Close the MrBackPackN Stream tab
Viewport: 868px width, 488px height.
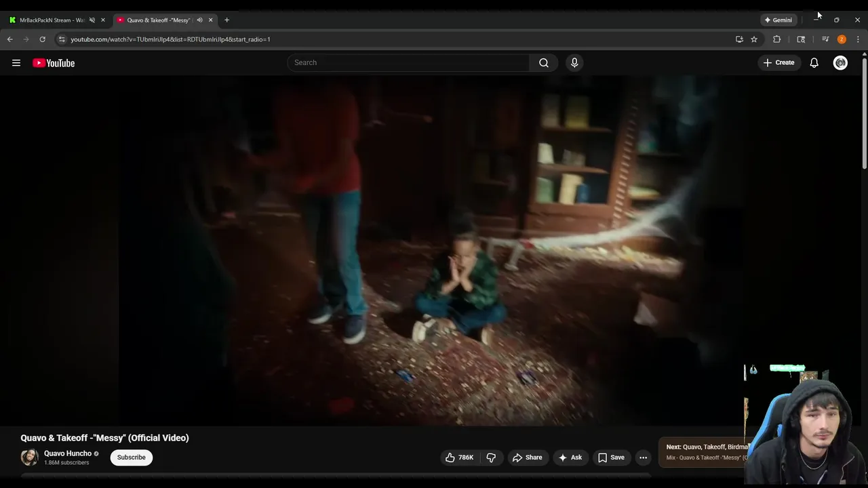pos(103,20)
